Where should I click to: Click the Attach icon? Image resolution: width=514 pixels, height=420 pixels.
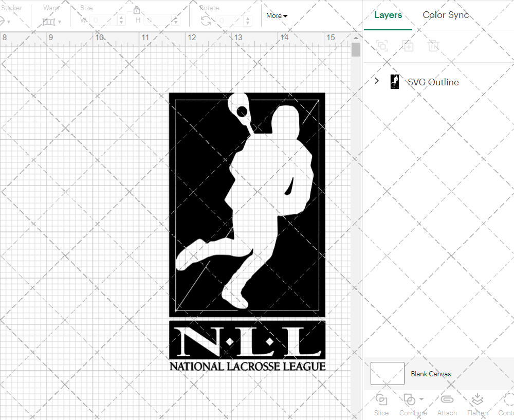(x=447, y=405)
